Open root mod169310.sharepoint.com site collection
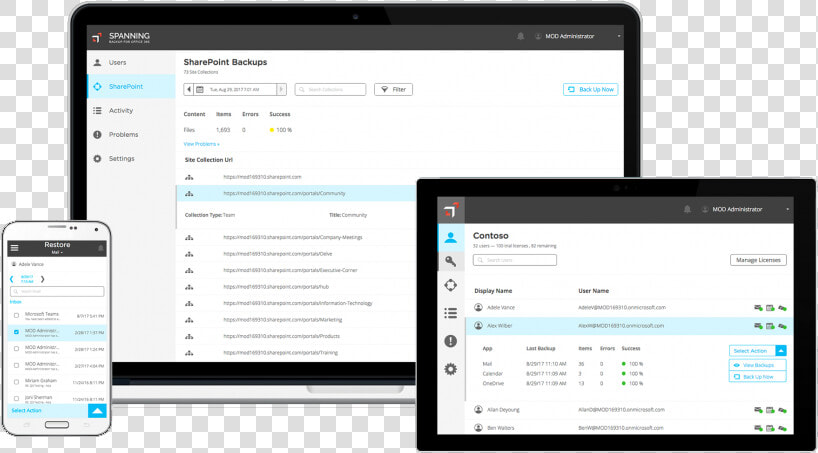 click(x=262, y=177)
